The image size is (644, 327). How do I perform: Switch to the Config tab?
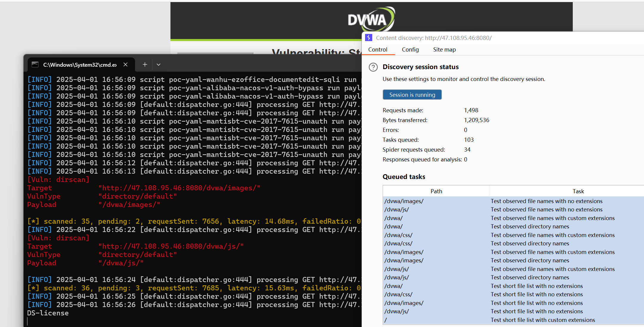(x=410, y=50)
